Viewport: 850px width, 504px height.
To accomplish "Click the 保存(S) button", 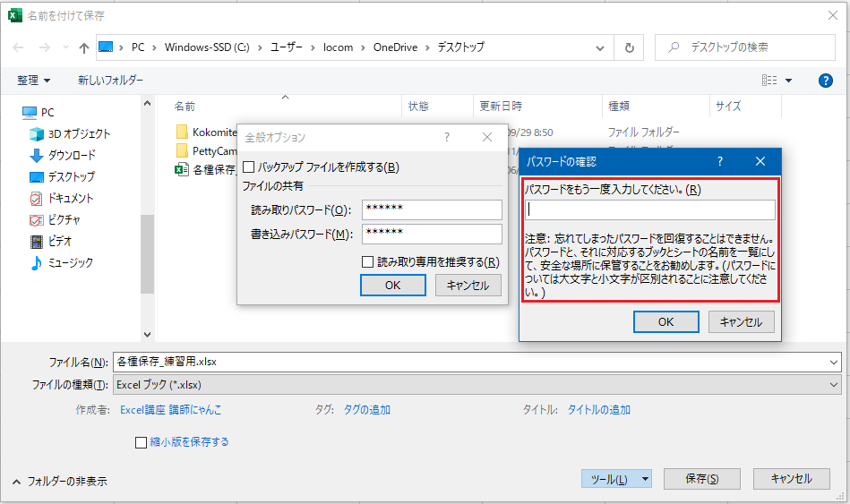I will [x=702, y=479].
